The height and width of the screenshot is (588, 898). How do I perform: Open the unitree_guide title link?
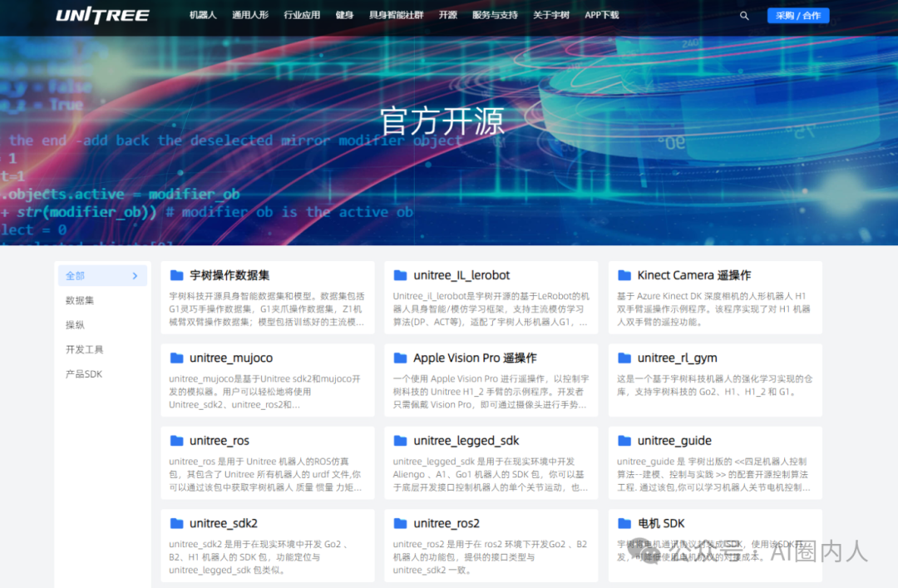[674, 441]
